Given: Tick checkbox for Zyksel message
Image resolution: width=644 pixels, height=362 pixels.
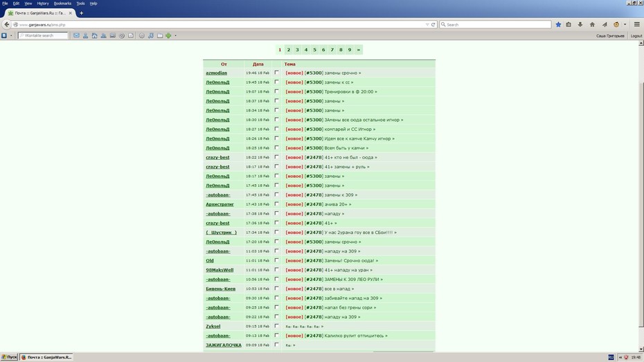Looking at the screenshot, I should point(276,326).
